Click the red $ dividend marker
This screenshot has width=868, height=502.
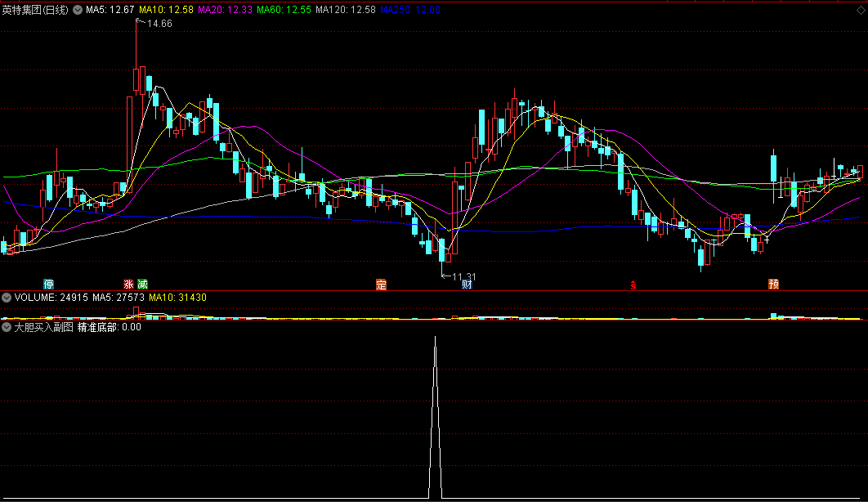click(633, 285)
